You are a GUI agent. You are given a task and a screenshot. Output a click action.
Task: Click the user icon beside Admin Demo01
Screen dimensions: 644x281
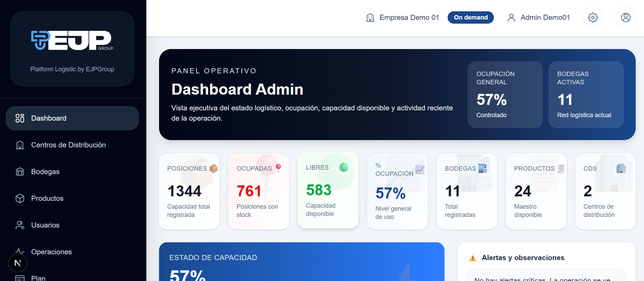pos(511,17)
